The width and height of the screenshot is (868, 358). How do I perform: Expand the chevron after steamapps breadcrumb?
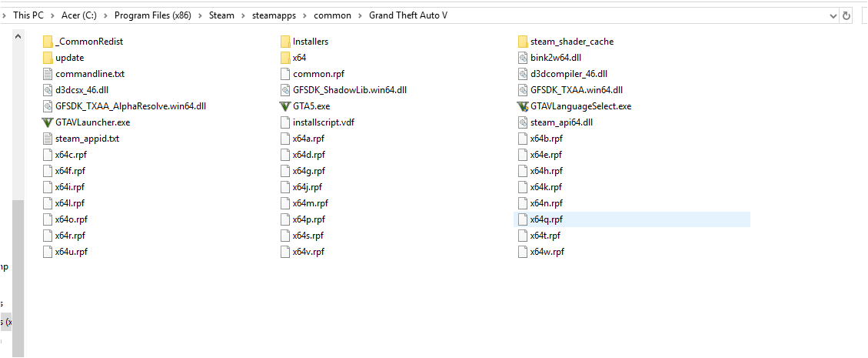(x=305, y=16)
